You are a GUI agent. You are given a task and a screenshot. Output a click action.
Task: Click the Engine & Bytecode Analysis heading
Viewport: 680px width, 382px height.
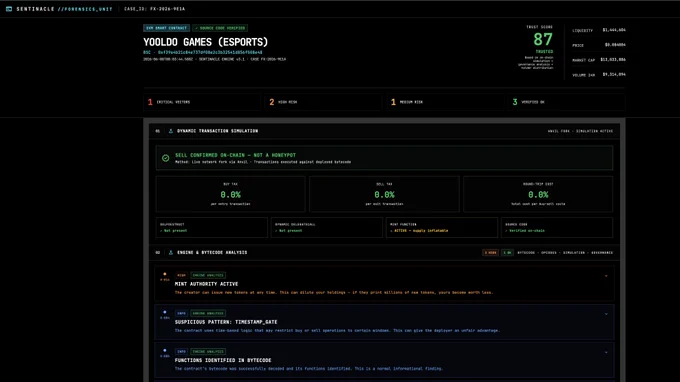(212, 252)
